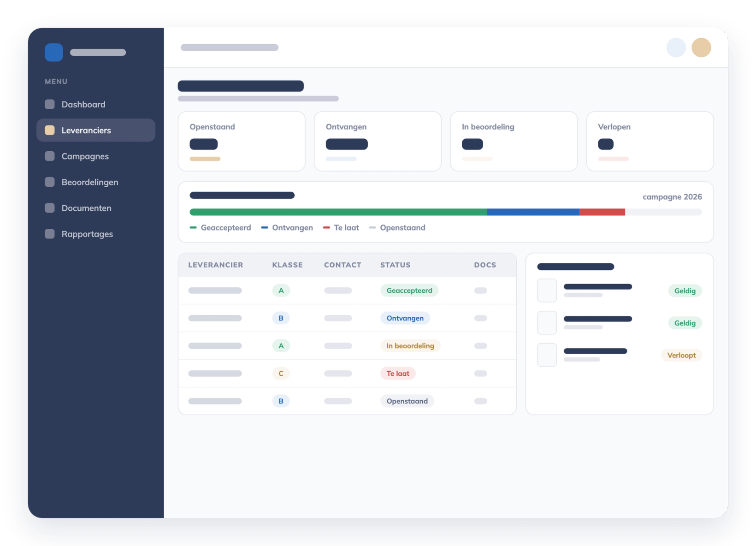Click the Geaccepteerd status badge
The width and height of the screenshot is (756, 546).
pyautogui.click(x=409, y=291)
